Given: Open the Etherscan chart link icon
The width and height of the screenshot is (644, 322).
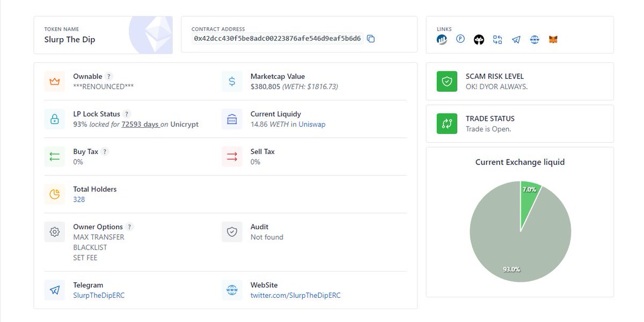Looking at the screenshot, I should point(442,39).
